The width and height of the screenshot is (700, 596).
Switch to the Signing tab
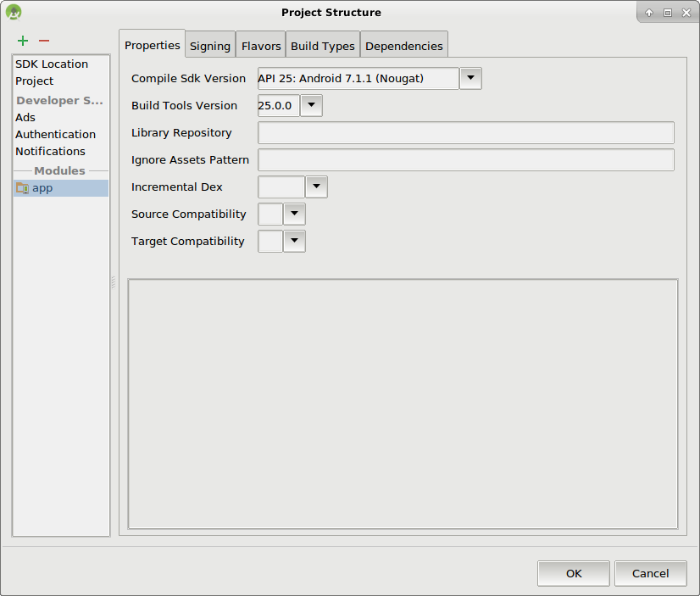209,45
